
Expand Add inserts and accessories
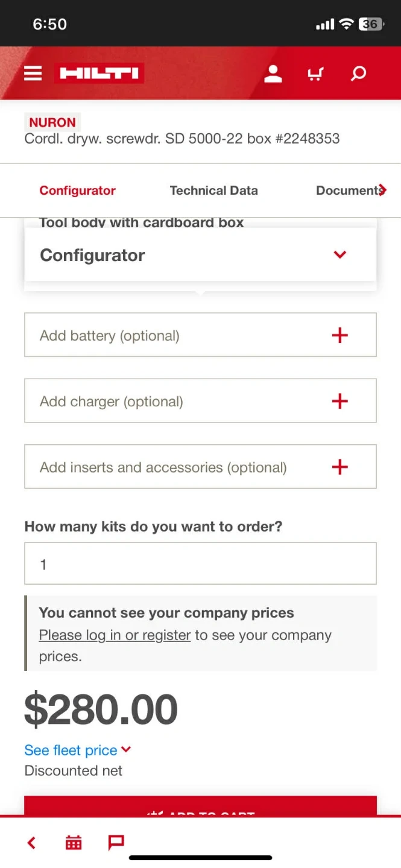pos(200,467)
